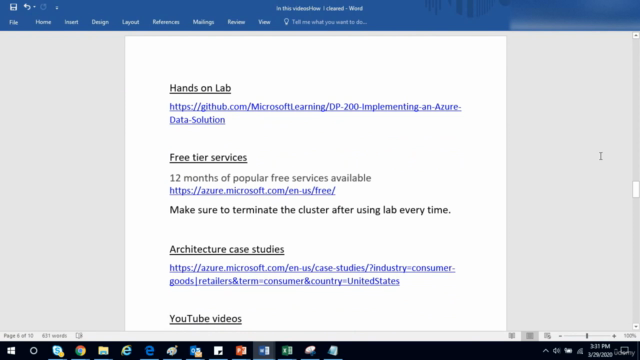Open the azure.microsoft.com free services link
Screen dimensions: 640x360
pos(252,191)
